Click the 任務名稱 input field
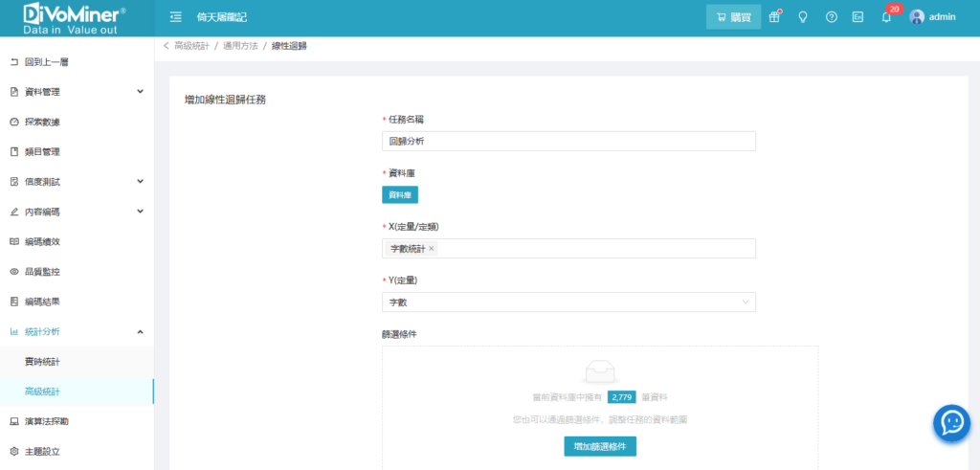The height and width of the screenshot is (470, 980). pyautogui.click(x=568, y=142)
